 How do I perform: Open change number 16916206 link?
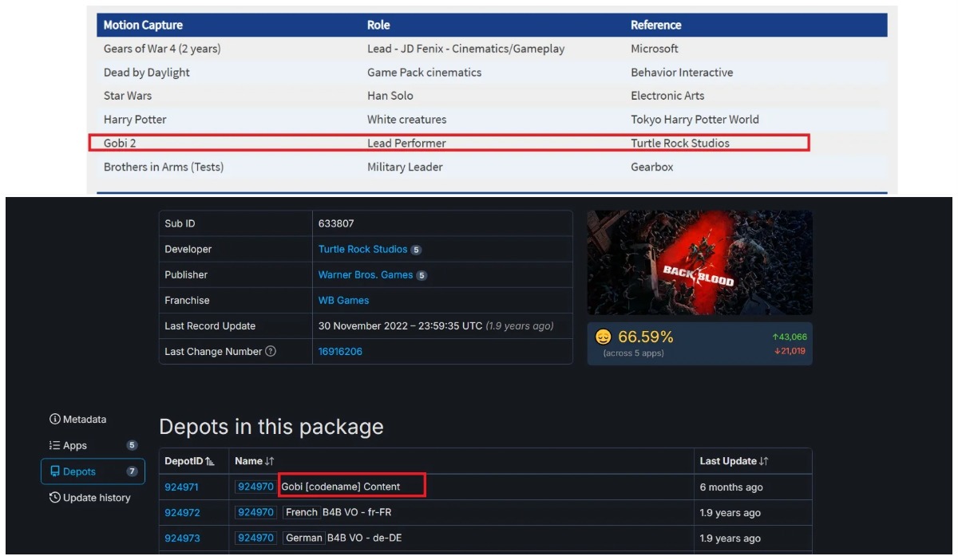[x=340, y=352]
